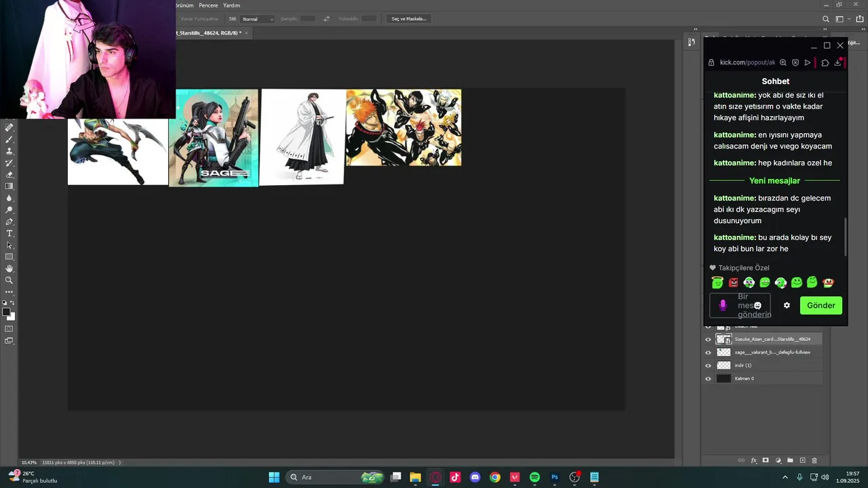Create new fill or adjustment layer

coord(778,460)
